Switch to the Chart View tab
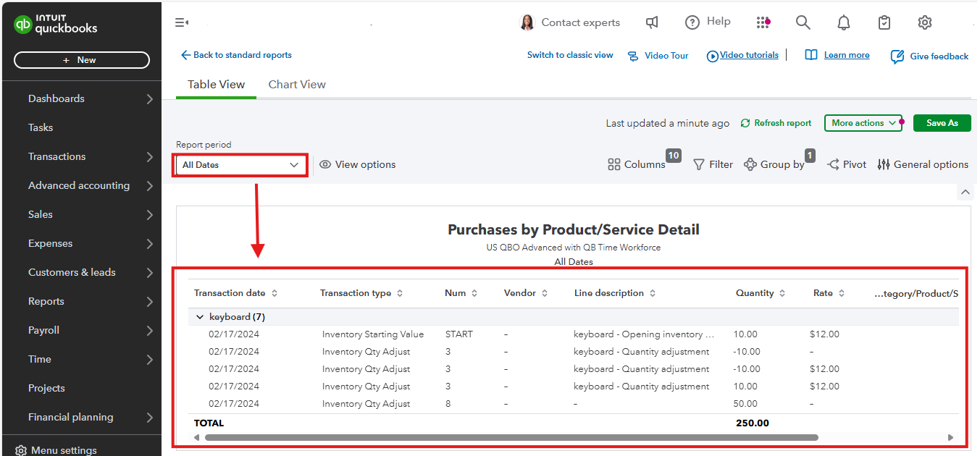Viewport: 980px width, 456px height. pyautogui.click(x=297, y=85)
